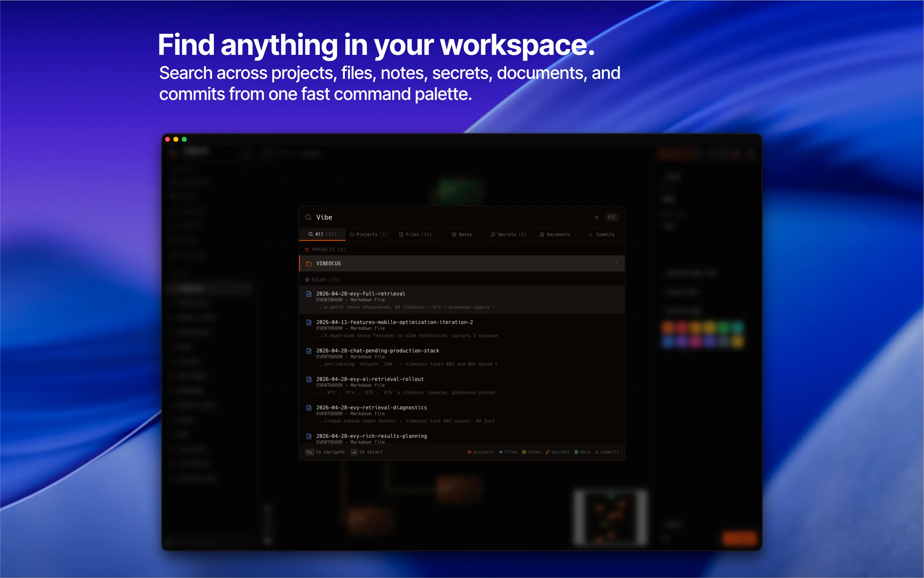Open file 2026-04-28-chat-pending-production-stack
This screenshot has width=924, height=578.
point(462,357)
